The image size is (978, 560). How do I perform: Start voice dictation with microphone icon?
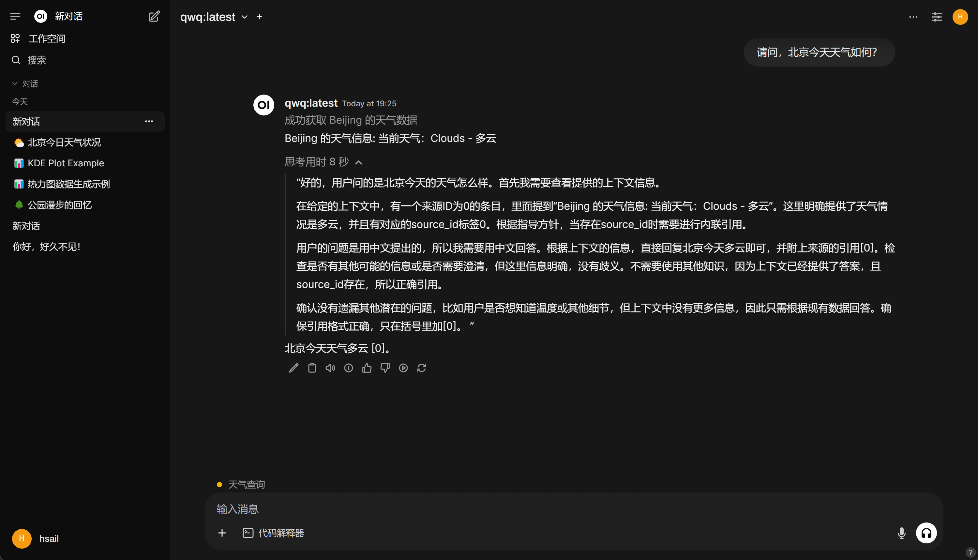(901, 533)
